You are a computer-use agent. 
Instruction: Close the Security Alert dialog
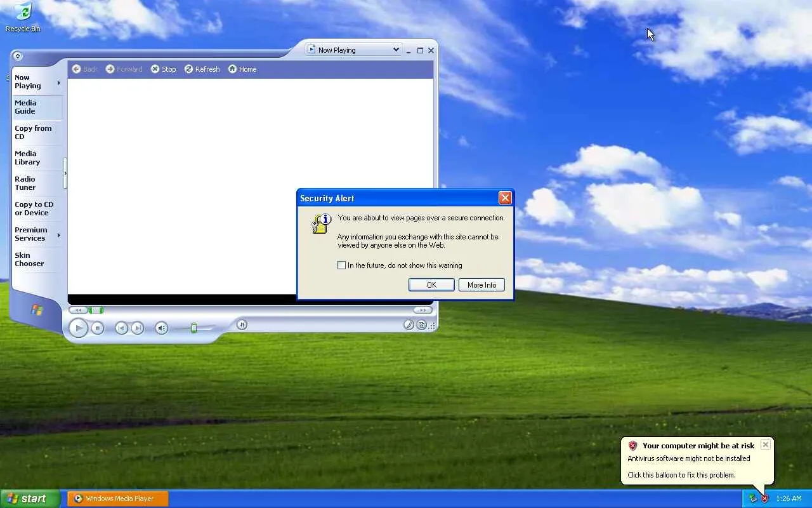click(x=505, y=198)
